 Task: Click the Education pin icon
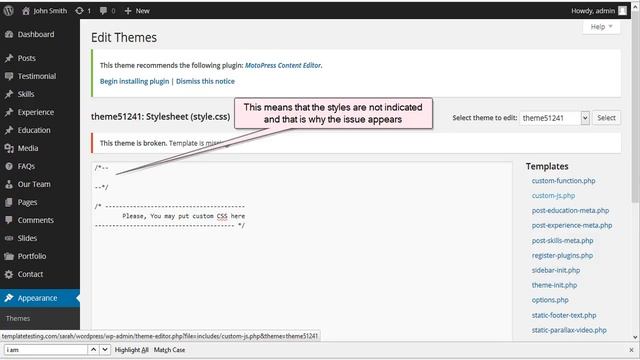tap(9, 130)
